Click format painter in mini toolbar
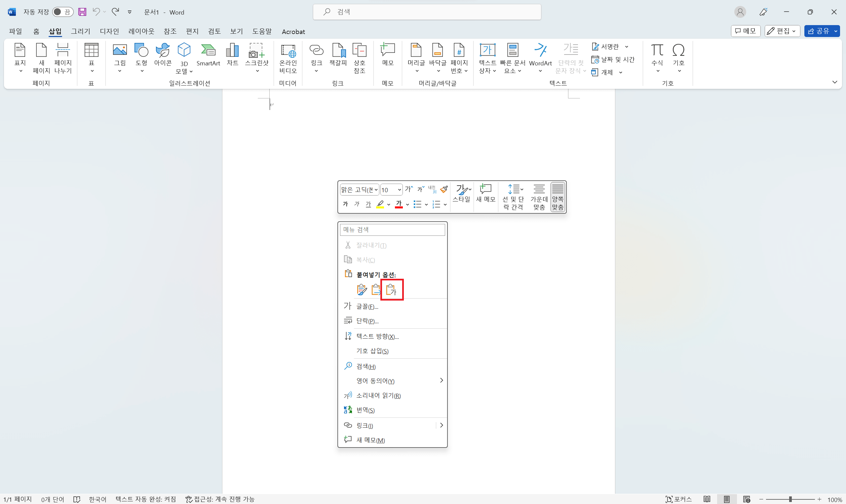Viewport: 846px width, 504px height. (444, 189)
